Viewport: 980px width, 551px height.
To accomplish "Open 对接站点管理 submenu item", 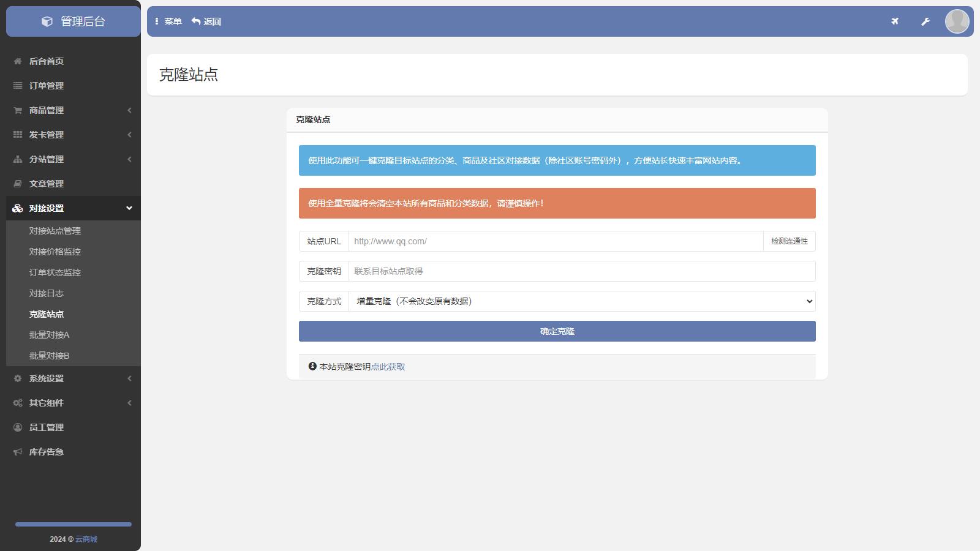I will (x=55, y=231).
